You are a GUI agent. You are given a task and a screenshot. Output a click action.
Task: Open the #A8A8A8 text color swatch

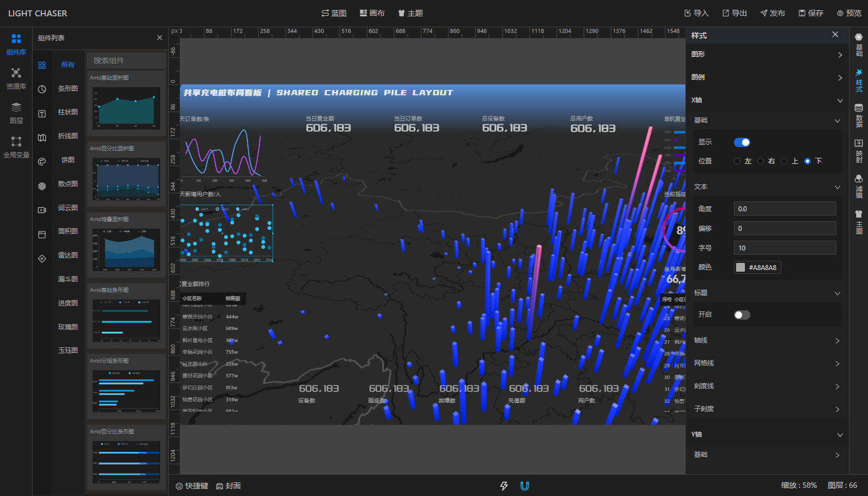point(757,267)
